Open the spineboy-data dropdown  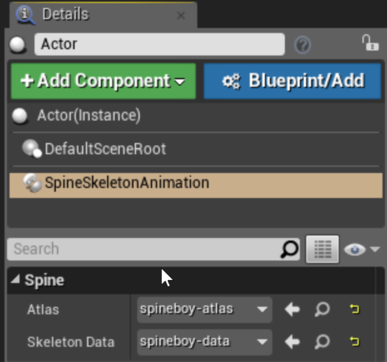coord(204,342)
